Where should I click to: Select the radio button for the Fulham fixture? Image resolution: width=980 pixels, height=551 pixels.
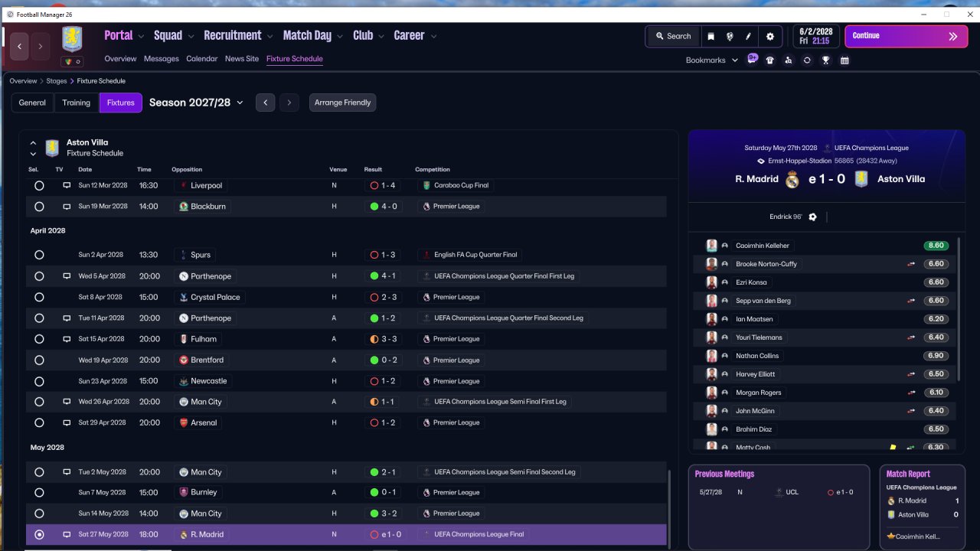point(39,339)
